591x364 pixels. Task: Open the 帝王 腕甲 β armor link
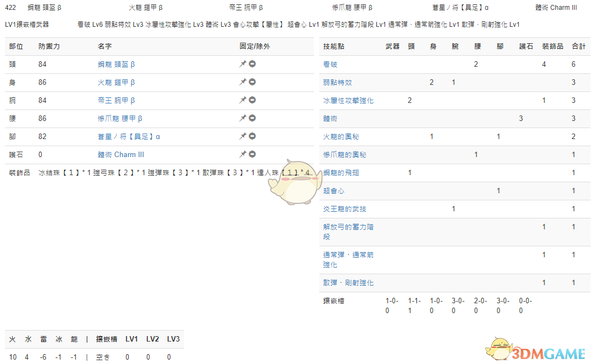pyautogui.click(x=116, y=101)
